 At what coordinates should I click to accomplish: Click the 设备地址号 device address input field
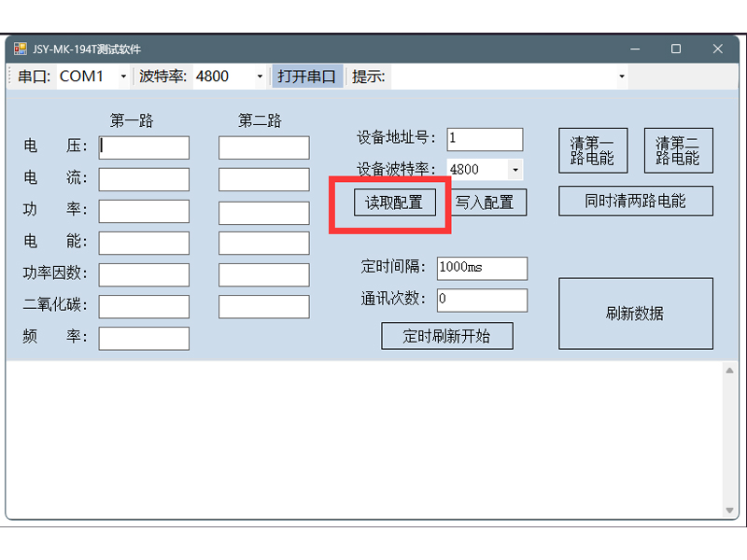[484, 138]
